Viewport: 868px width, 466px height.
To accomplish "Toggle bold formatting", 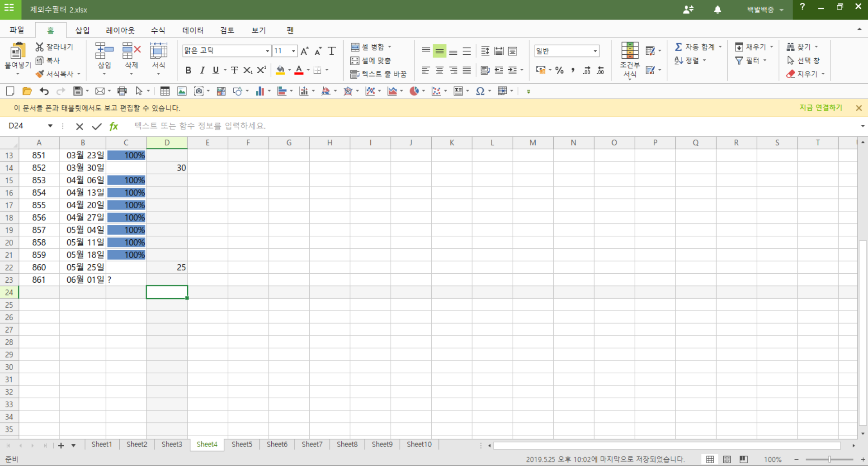I will 188,70.
